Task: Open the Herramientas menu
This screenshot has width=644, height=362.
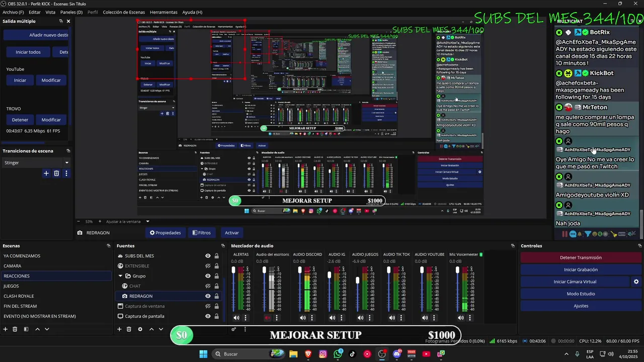Action: click(164, 12)
